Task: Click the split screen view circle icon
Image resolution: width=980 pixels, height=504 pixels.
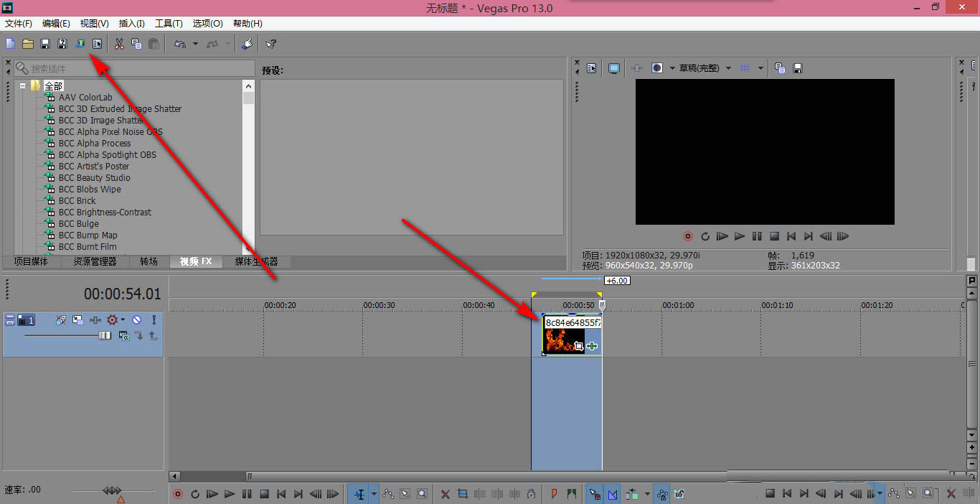Action: pyautogui.click(x=656, y=68)
